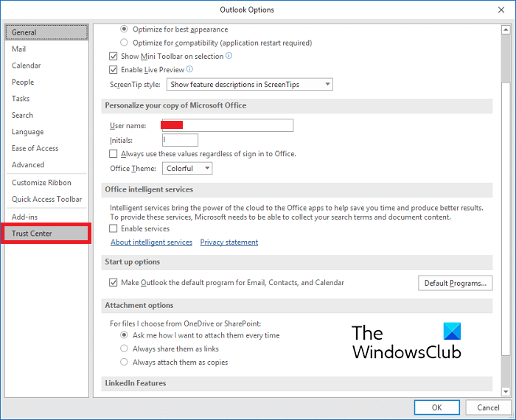Open the Add-ins category

coord(46,217)
